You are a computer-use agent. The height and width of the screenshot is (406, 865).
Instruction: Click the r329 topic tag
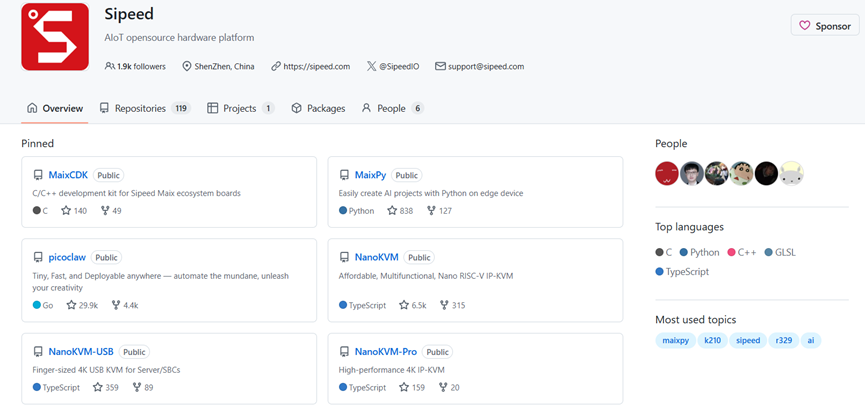pyautogui.click(x=784, y=340)
